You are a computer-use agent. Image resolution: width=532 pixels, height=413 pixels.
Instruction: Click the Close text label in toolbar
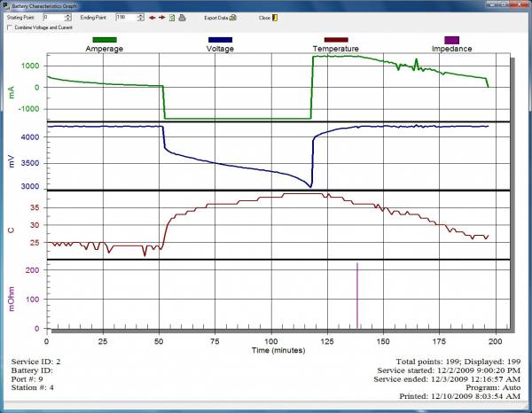tap(264, 18)
